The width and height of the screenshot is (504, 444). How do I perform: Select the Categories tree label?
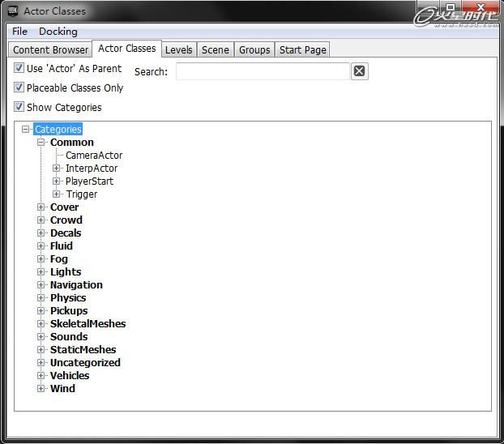click(x=58, y=130)
